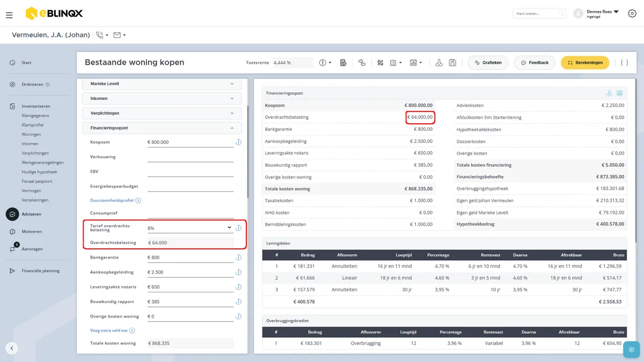Screen dimensions: 644x362
Task: Click the download tray icon in toolbar
Action: [x=439, y=63]
